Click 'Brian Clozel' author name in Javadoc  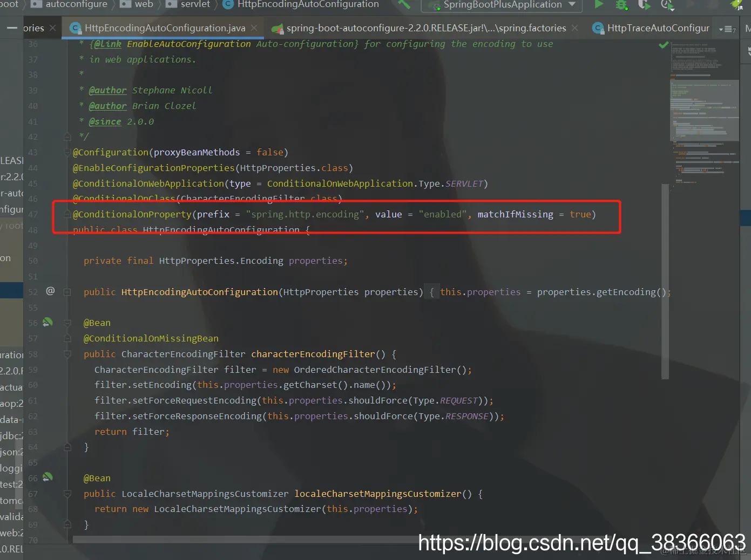164,106
